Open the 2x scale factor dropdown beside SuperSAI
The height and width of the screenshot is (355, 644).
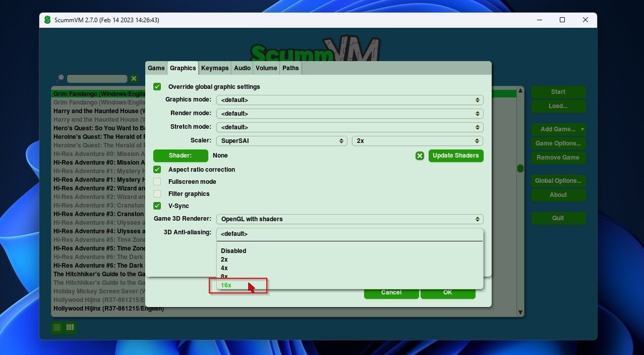(418, 141)
